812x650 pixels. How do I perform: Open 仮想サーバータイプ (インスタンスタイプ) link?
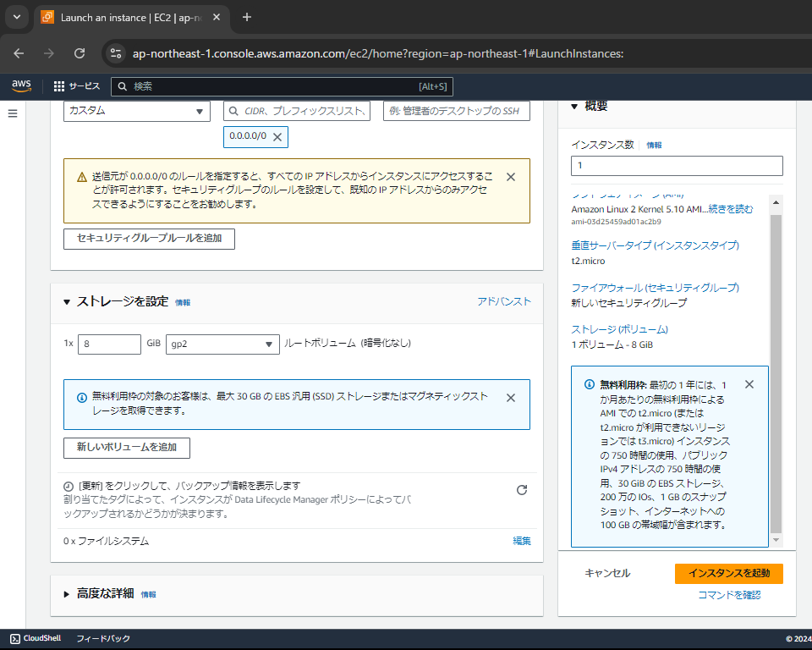pos(655,245)
